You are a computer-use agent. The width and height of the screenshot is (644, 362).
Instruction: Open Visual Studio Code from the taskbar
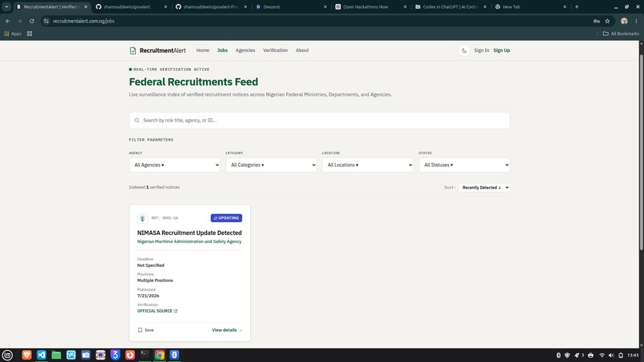[42, 355]
